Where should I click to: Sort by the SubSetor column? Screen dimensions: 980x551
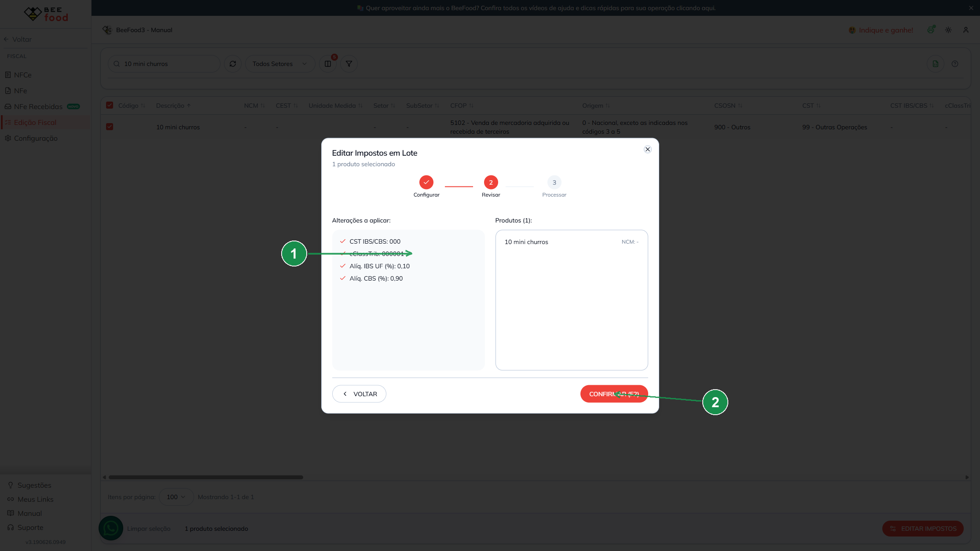coord(423,106)
